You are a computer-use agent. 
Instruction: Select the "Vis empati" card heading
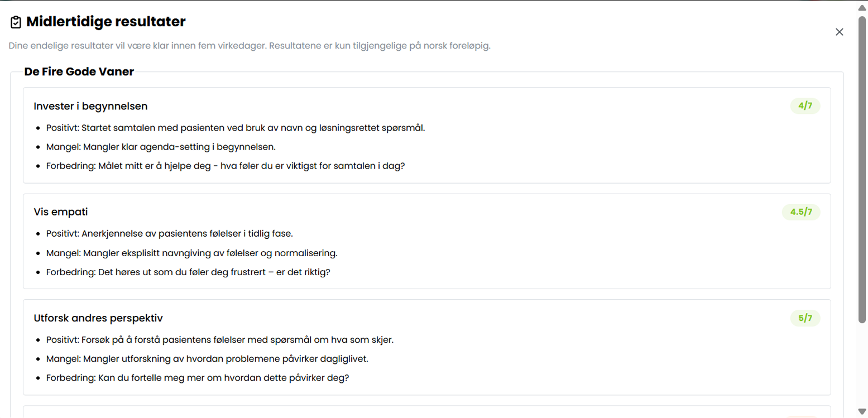61,212
